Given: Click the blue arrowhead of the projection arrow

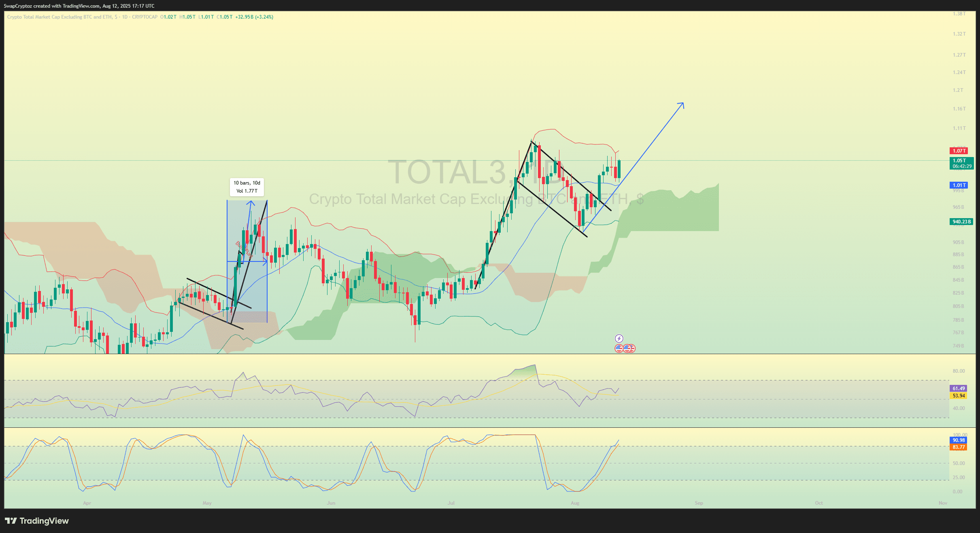Looking at the screenshot, I should (682, 104).
